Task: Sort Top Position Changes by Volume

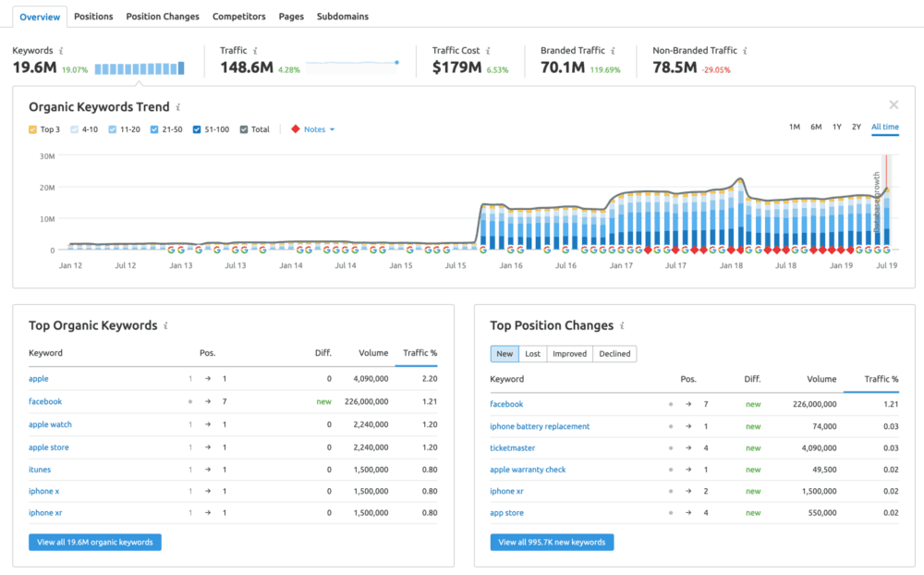Action: (821, 379)
